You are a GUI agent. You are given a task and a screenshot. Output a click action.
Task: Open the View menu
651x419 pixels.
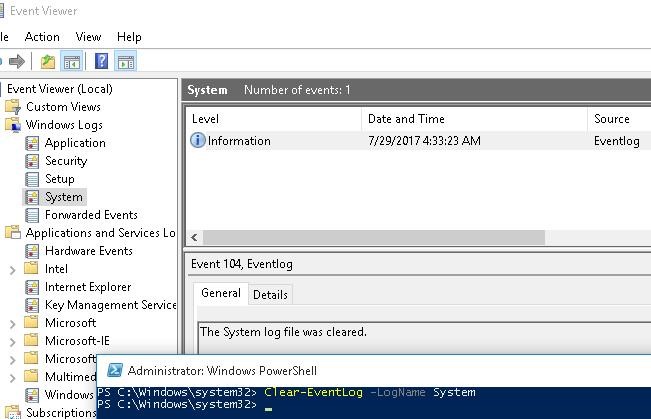(x=88, y=37)
